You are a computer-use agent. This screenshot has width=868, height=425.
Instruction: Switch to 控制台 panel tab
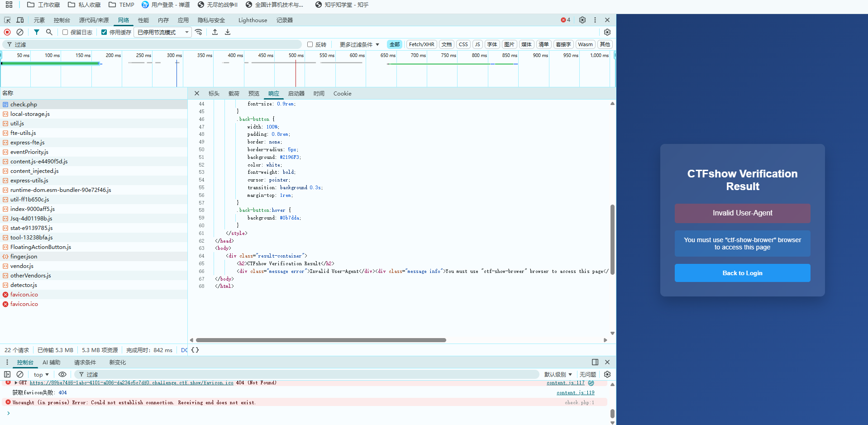click(62, 20)
